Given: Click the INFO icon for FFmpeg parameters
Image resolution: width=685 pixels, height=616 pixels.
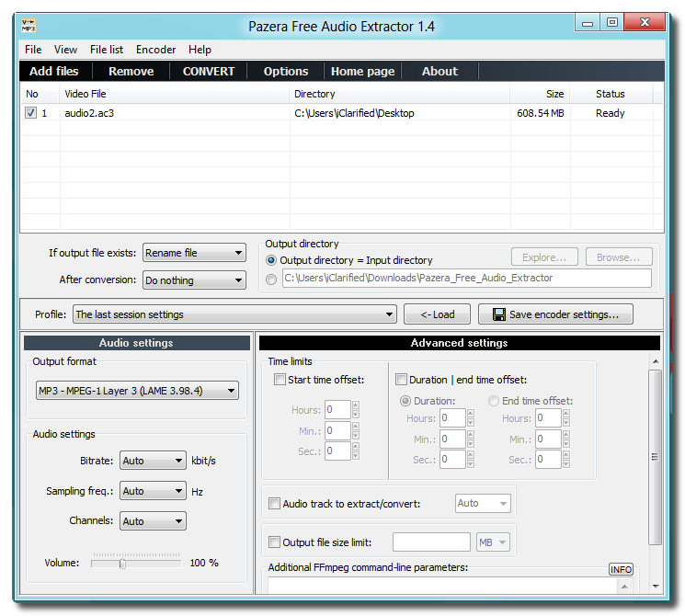Looking at the screenshot, I should coord(621,569).
